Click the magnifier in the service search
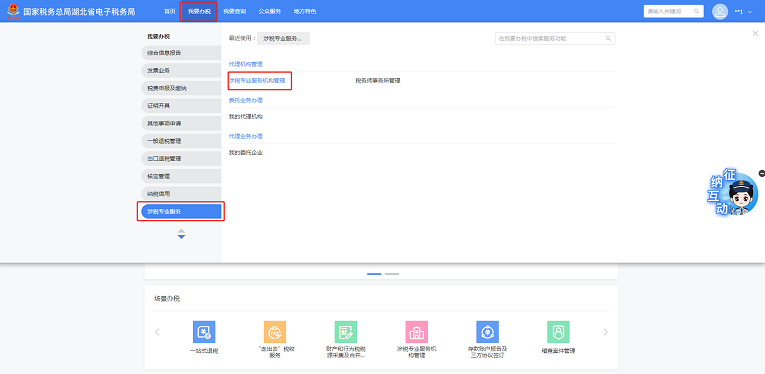Viewport: 765px width, 374px height. (x=608, y=39)
